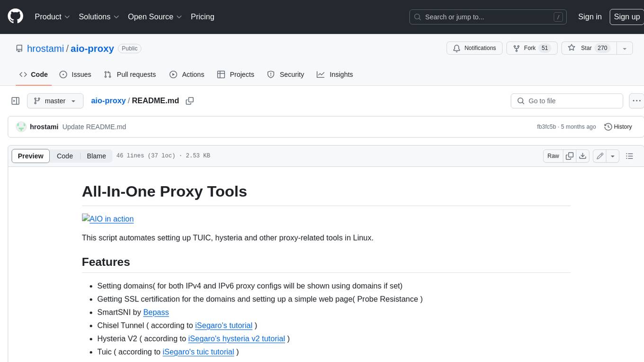Image resolution: width=644 pixels, height=362 pixels.
Task: Copy the README.md file path
Action: (x=190, y=101)
